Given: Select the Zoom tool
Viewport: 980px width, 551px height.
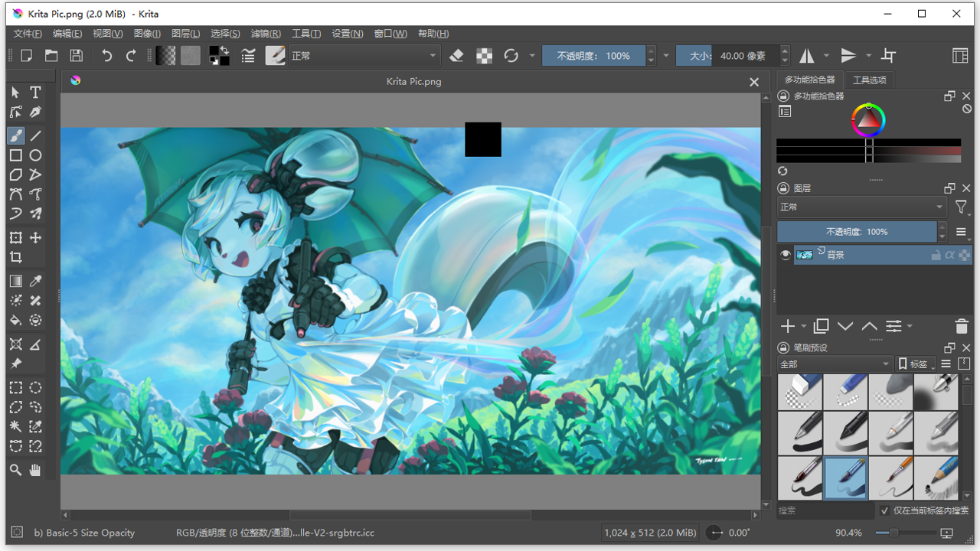Looking at the screenshot, I should pyautogui.click(x=15, y=470).
